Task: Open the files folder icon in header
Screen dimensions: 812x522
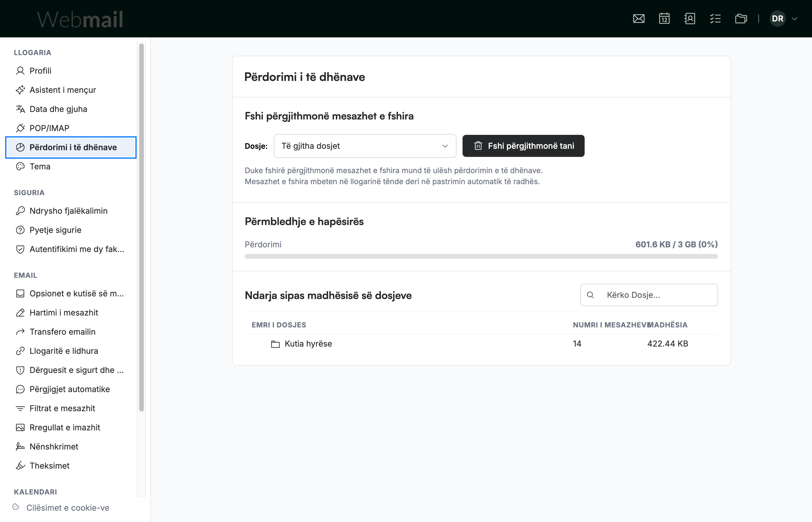Action: pos(741,19)
